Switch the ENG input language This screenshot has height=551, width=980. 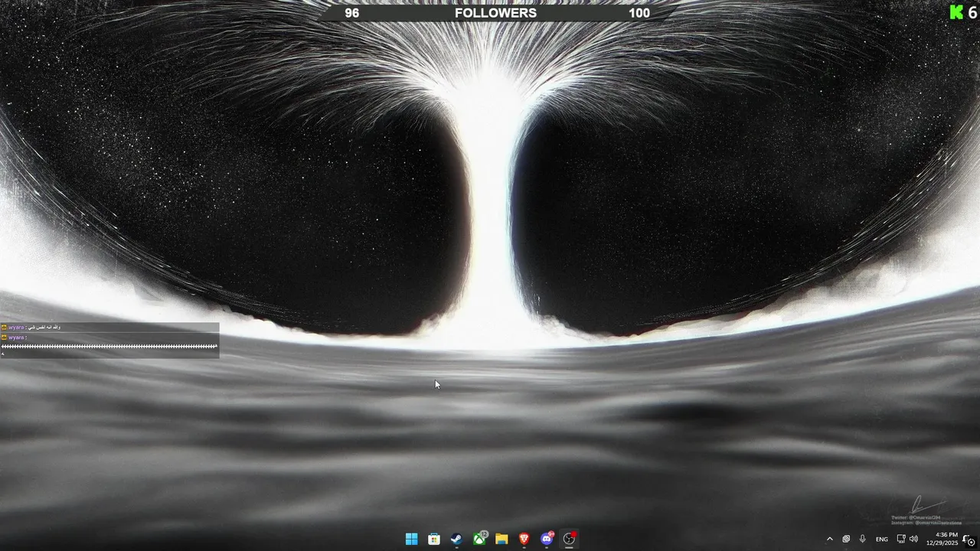(882, 539)
